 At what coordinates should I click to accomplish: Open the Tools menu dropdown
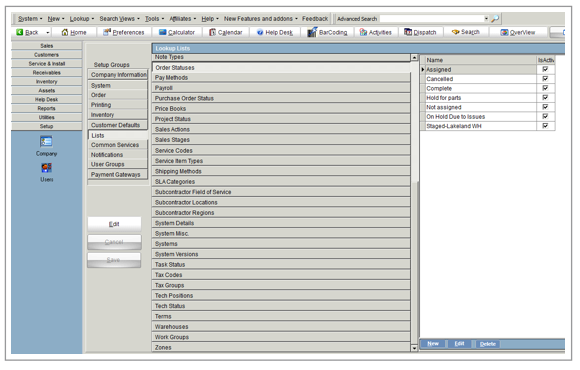[x=154, y=18]
